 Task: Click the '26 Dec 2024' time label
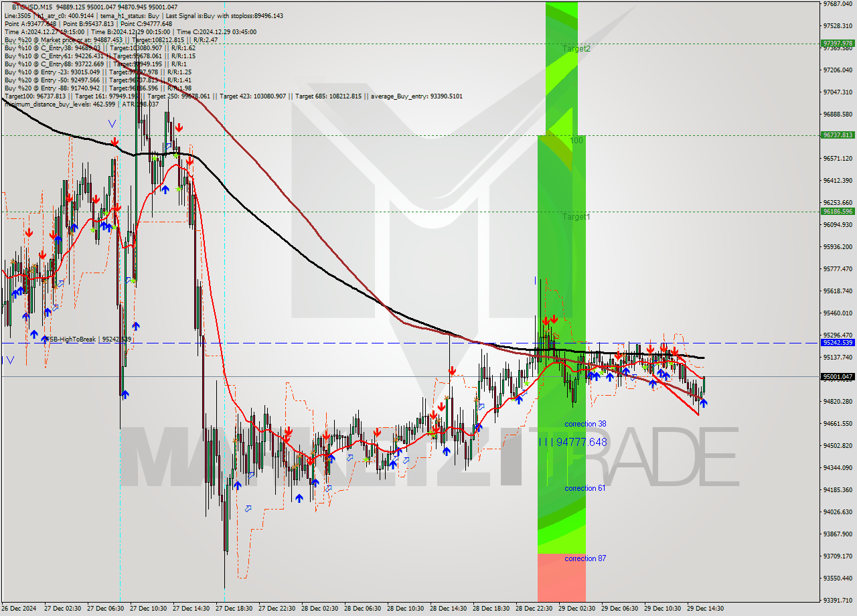20,609
